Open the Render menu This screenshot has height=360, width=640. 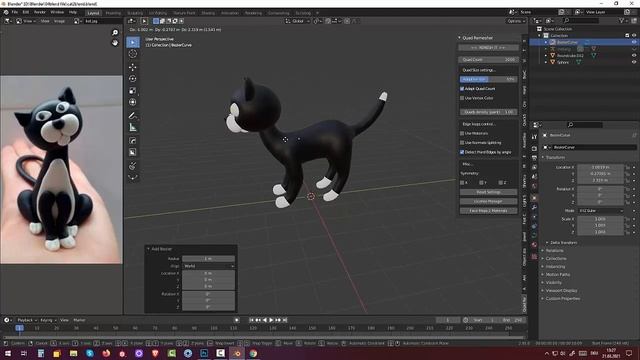click(x=40, y=12)
